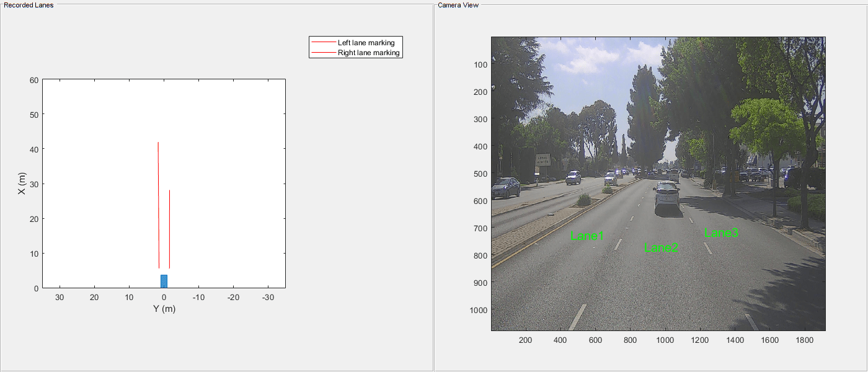The width and height of the screenshot is (868, 372).
Task: Toggle the Right lane marking legend entry
Action: [367, 52]
